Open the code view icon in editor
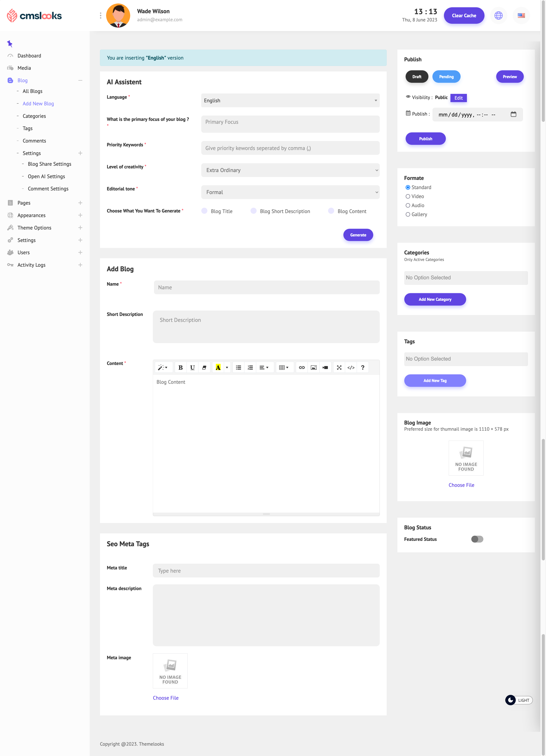Screen dimensions: 546x756 coord(351,367)
